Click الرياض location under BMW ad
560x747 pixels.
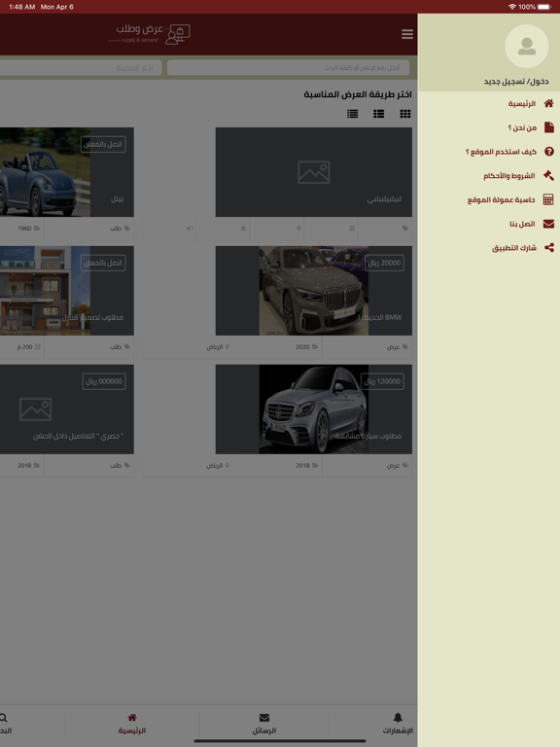click(x=218, y=347)
